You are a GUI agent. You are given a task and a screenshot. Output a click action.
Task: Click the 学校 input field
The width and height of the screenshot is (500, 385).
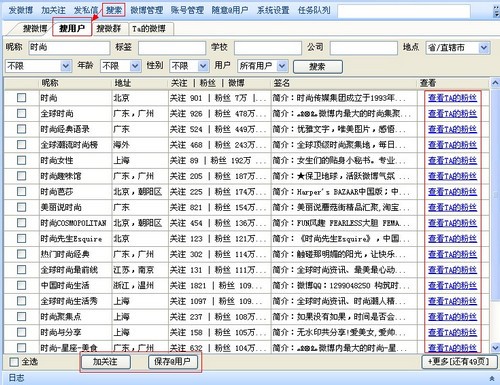coord(268,48)
